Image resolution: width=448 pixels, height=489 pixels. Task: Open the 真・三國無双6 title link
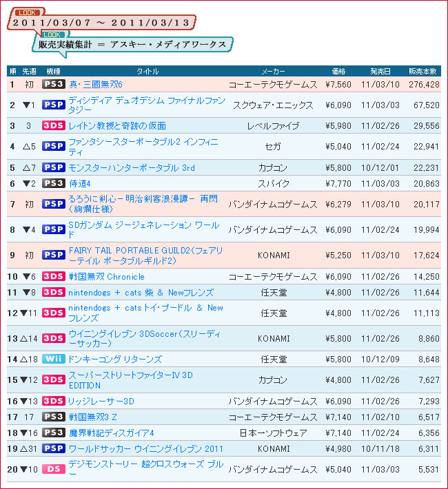96,84
